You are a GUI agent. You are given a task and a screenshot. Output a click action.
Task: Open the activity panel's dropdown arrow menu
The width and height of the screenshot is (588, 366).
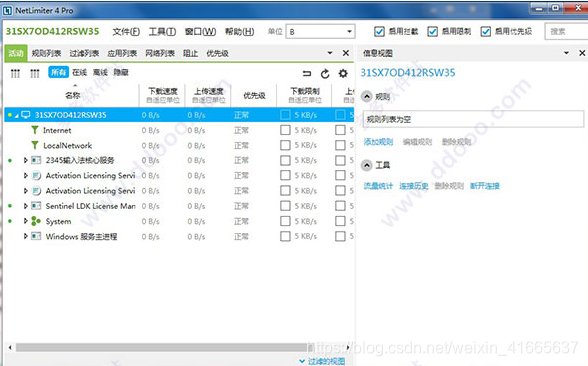pyautogui.click(x=330, y=53)
